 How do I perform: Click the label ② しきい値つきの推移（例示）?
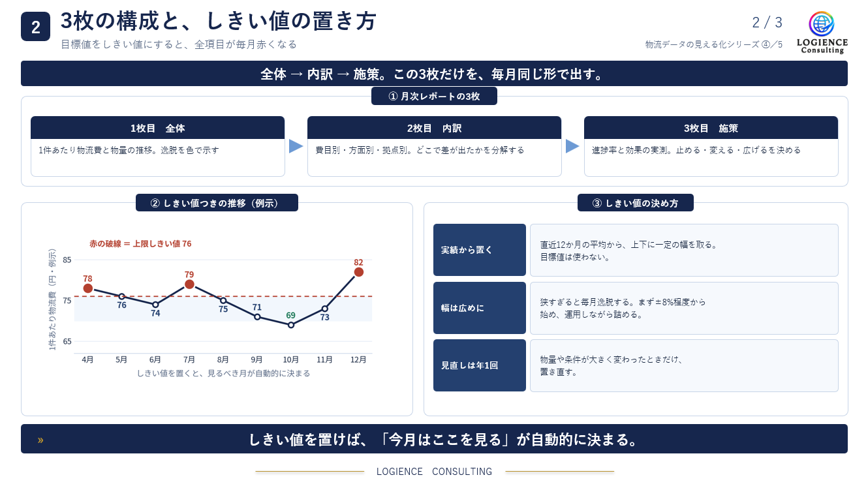pos(217,203)
